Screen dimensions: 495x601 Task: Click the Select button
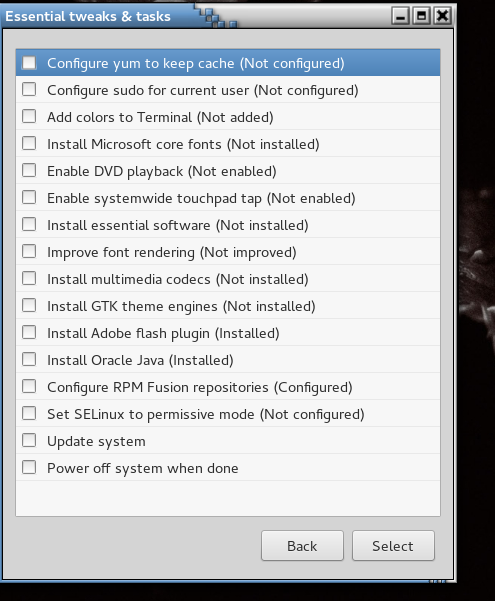393,546
